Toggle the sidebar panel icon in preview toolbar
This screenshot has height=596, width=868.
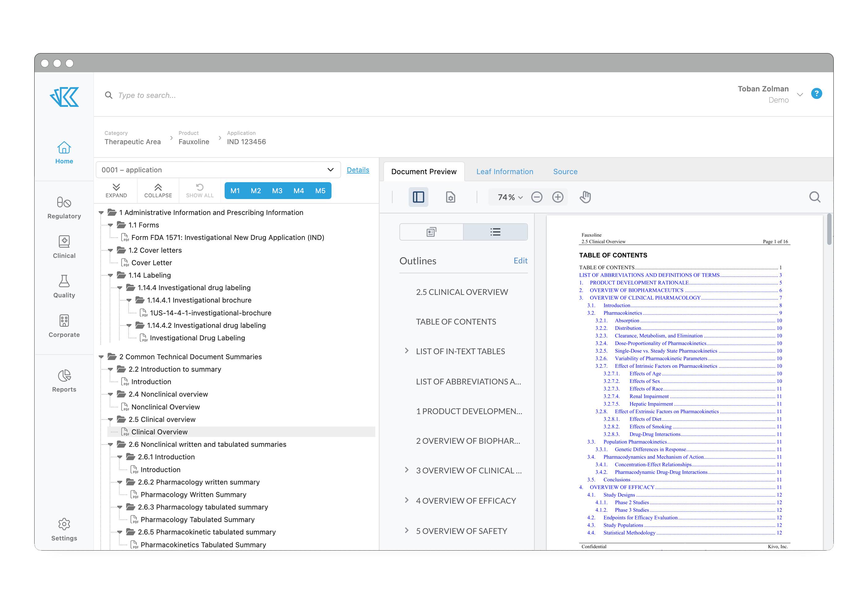[x=418, y=197]
